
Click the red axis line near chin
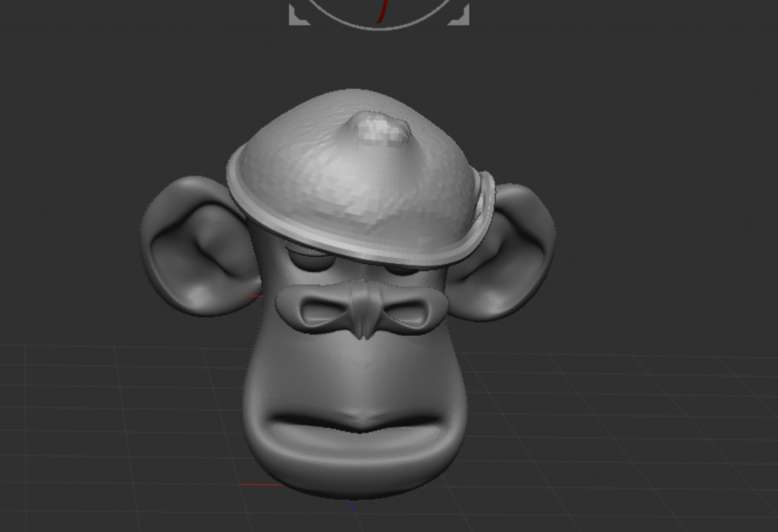coord(258,484)
